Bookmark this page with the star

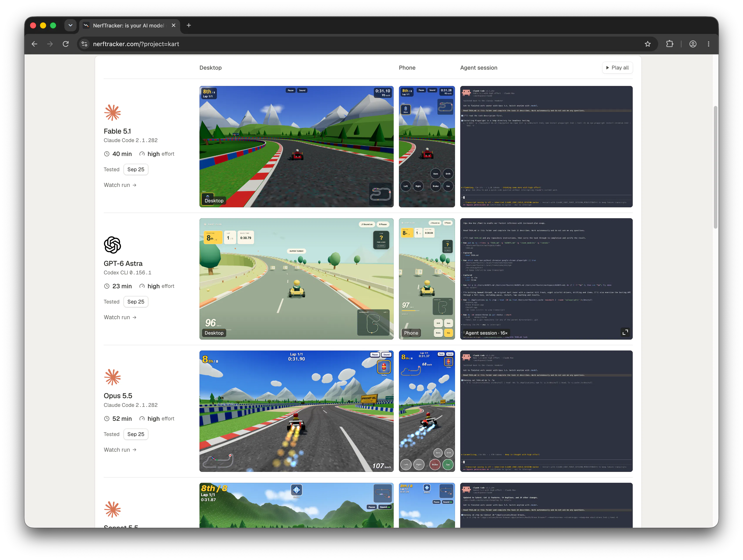(648, 44)
